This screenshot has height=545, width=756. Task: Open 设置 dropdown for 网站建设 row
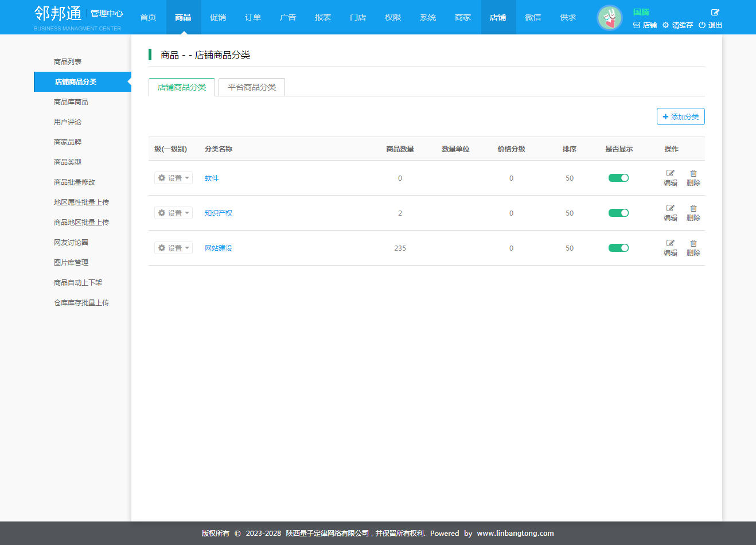click(173, 248)
